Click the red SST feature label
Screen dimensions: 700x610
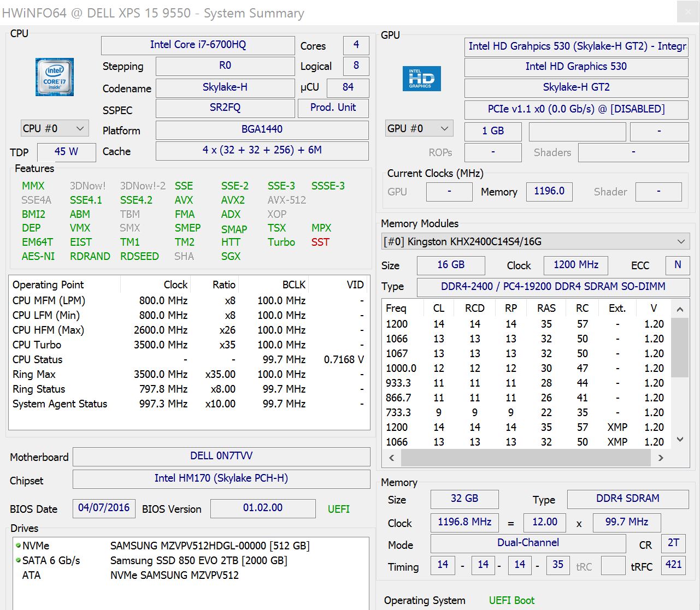coord(321,242)
